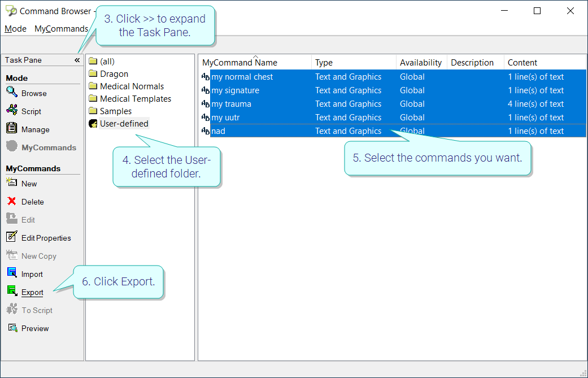Sort by the Description column header
Screen dimensions: 588x378
(x=476, y=63)
